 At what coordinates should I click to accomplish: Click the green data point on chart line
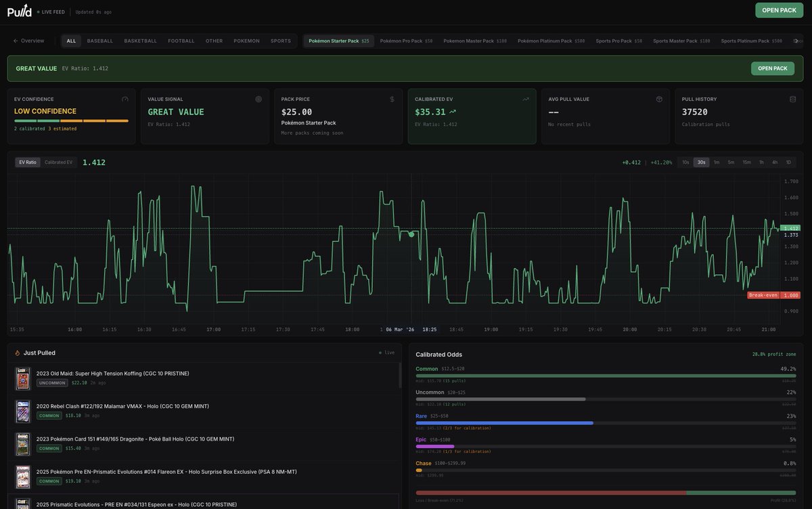pos(411,234)
